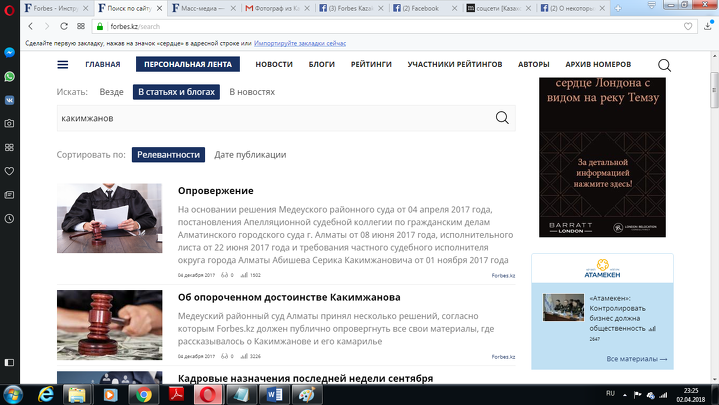Open history clock in sidebar
The image size is (719, 405).
coord(9,219)
